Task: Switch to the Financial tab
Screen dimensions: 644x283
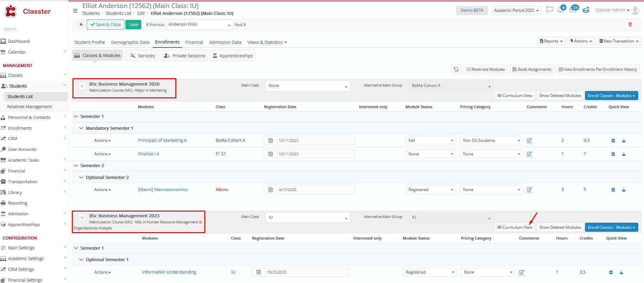Action: pos(194,42)
